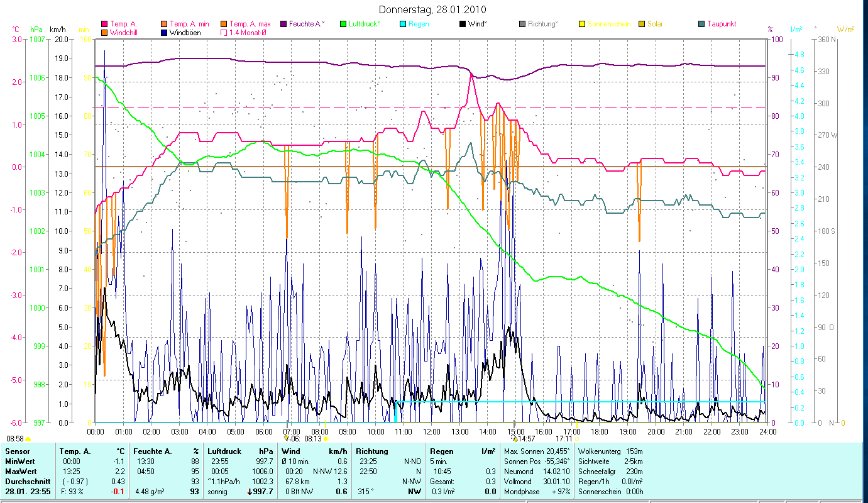Click the Solar legend label
Image resolution: width=868 pixels, height=503 pixels.
[655, 25]
